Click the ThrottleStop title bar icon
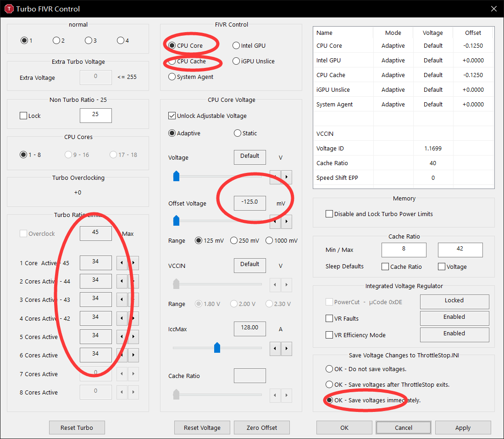The height and width of the screenshot is (439, 504). [9, 9]
